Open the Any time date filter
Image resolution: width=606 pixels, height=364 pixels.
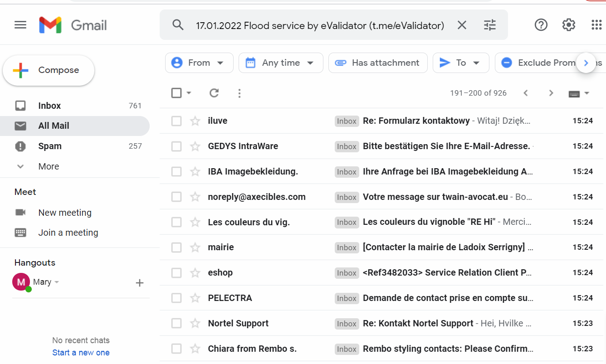281,63
